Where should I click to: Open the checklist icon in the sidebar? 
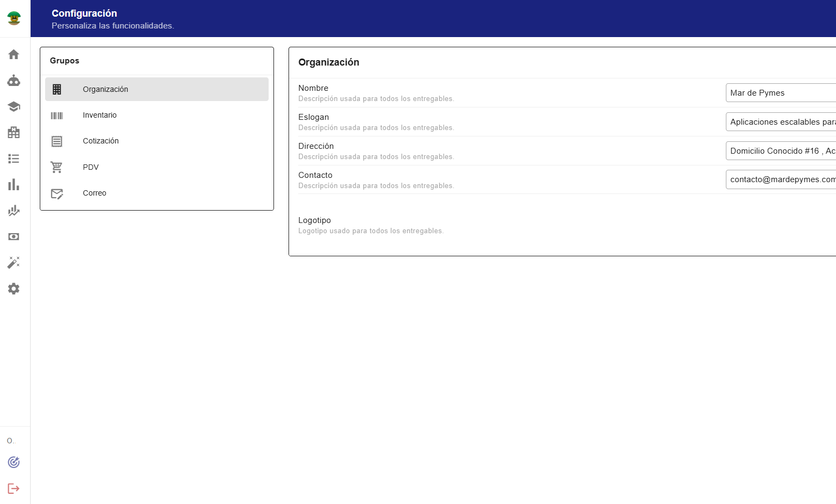pos(14,159)
